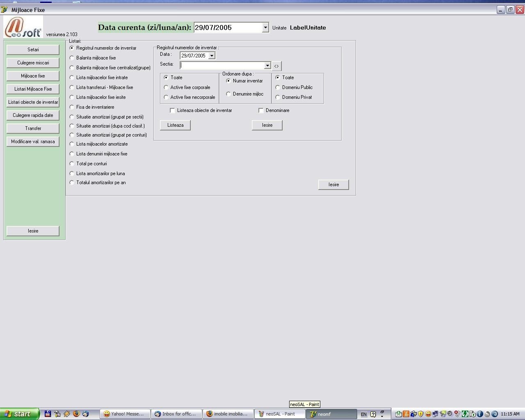
Task: Click the system tray clock
Action: [x=510, y=414]
